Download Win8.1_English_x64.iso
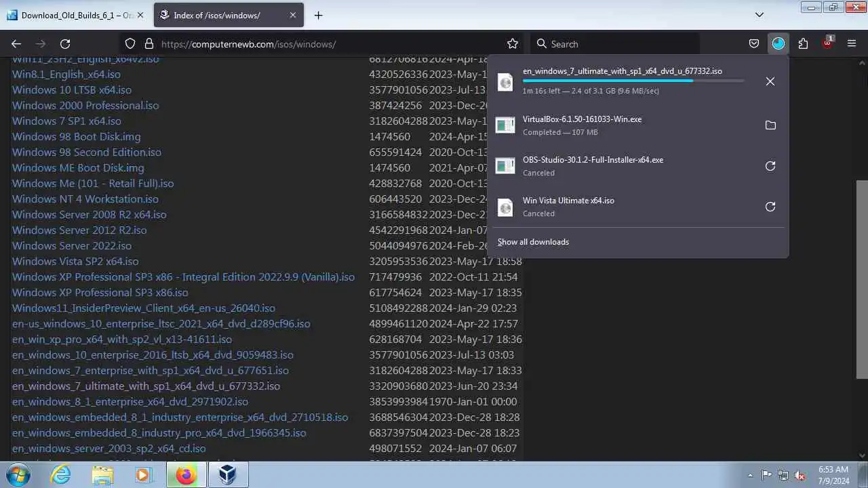The image size is (868, 488). click(x=66, y=75)
